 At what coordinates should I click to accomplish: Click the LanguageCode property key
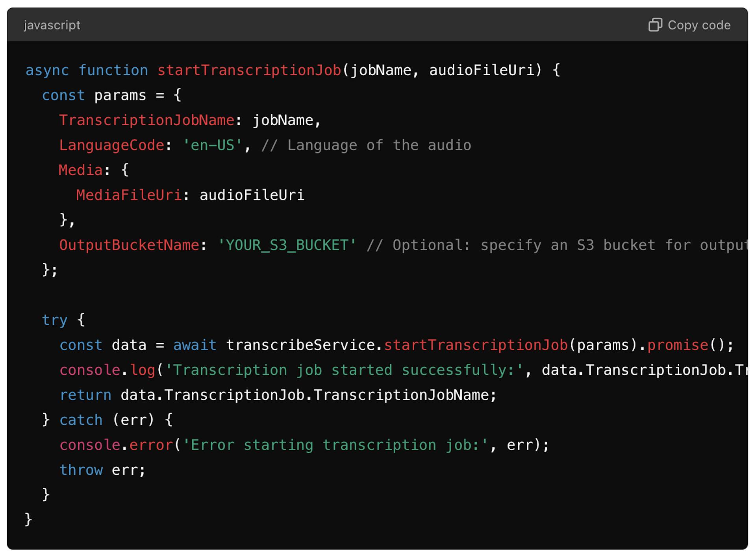point(111,146)
